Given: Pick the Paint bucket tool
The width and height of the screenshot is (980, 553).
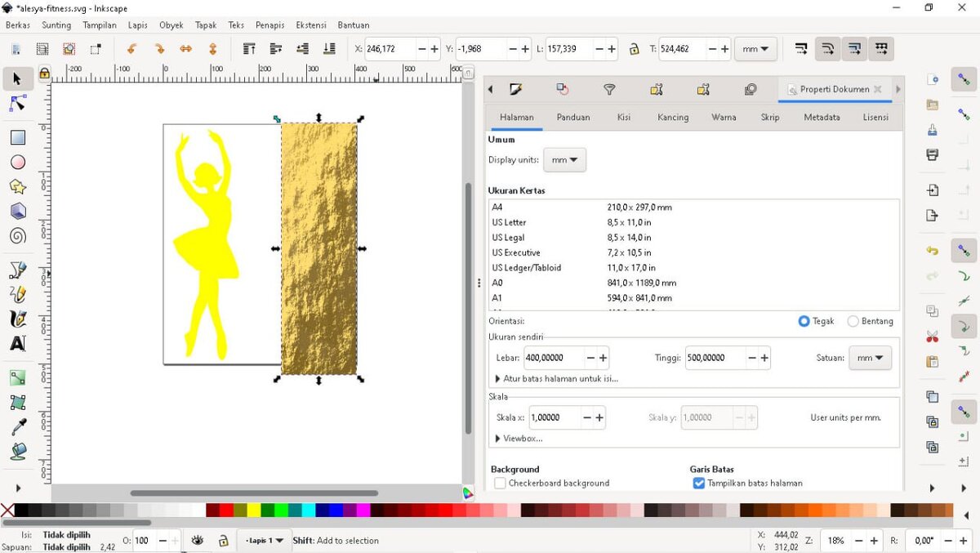Looking at the screenshot, I should (x=17, y=451).
